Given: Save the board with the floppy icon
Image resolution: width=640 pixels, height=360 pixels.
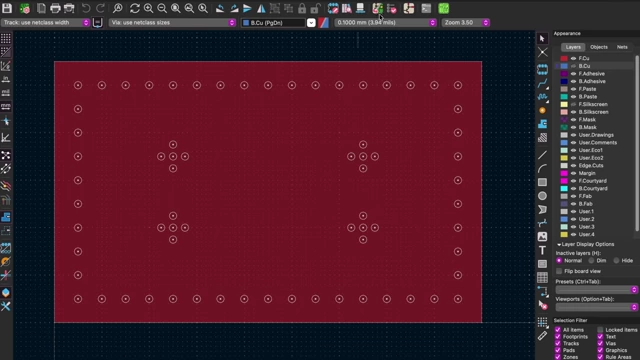Looking at the screenshot, I should click(7, 8).
